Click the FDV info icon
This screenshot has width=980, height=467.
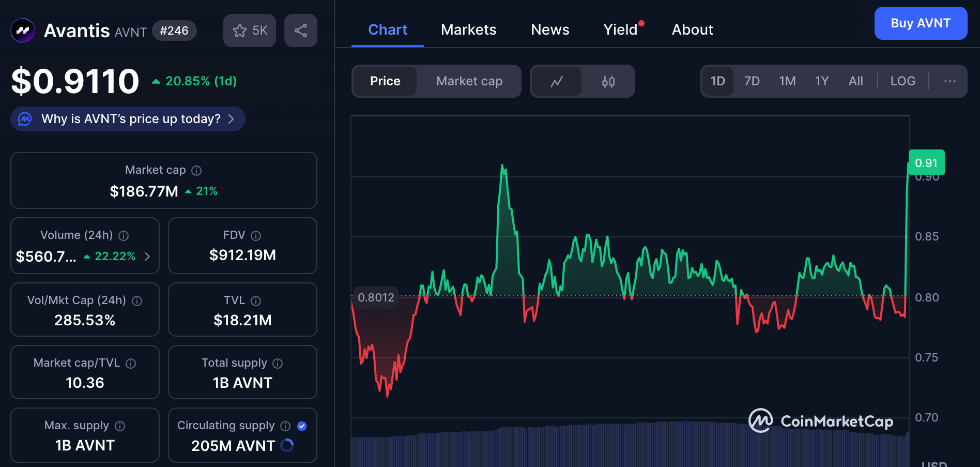[x=256, y=236]
